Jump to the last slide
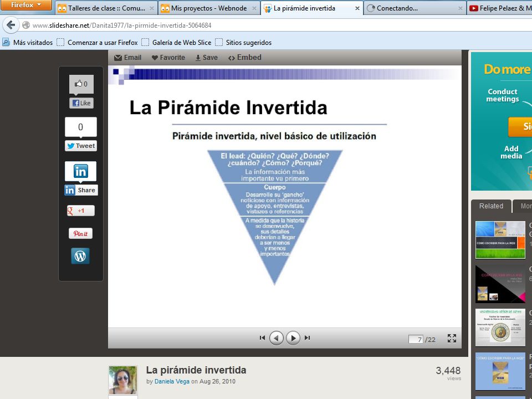Viewport: 532px width, 399px height. (x=307, y=338)
